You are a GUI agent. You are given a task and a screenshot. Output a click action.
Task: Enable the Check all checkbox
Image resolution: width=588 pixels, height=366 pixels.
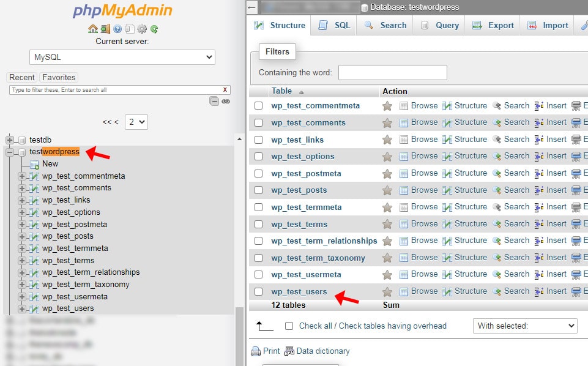click(289, 326)
